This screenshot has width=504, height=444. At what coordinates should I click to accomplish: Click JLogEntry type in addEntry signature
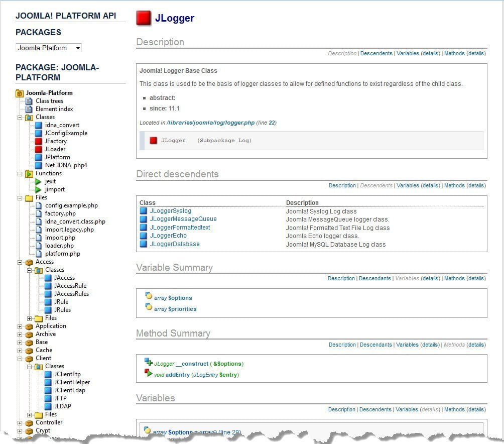point(205,375)
